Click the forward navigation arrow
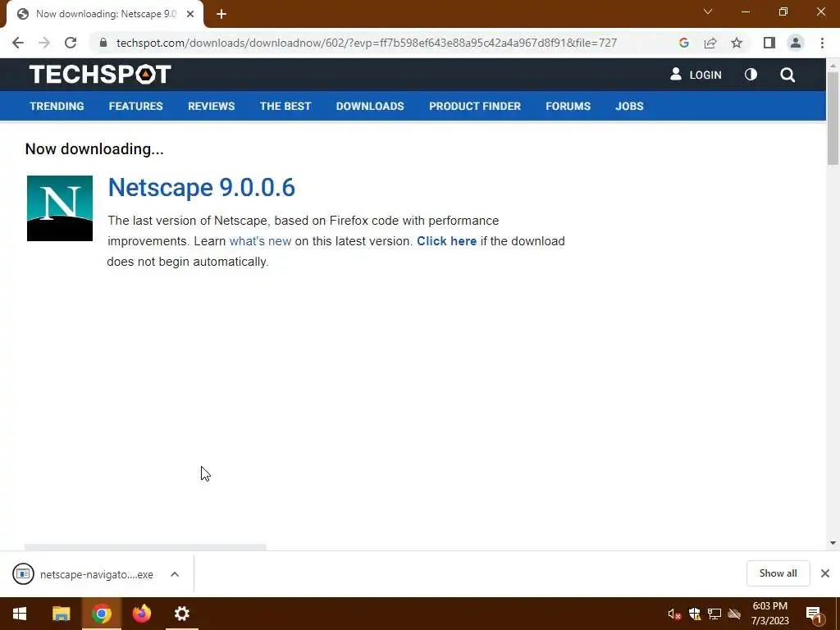 click(x=44, y=43)
